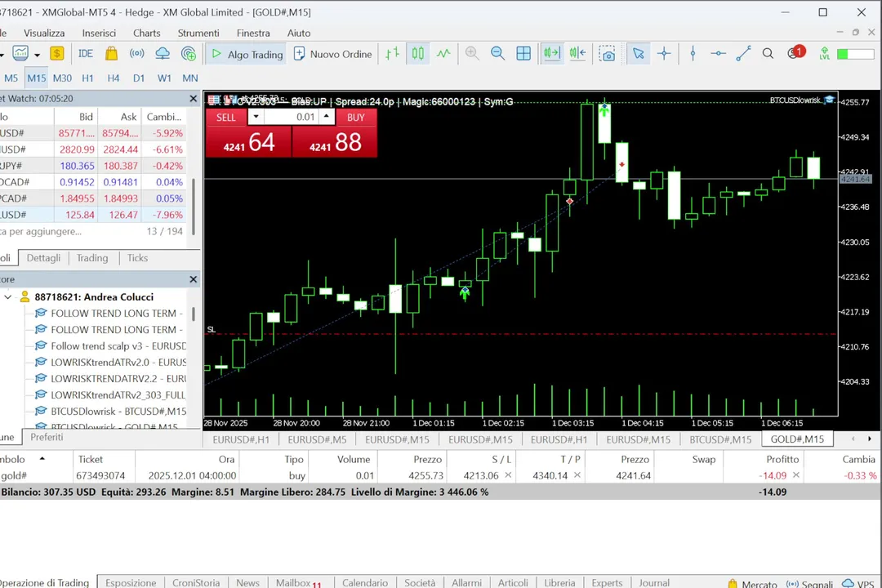Viewport: 882px width, 588px height.
Task: Open the CroniStoria tab in Toolbox
Action: pos(196,582)
